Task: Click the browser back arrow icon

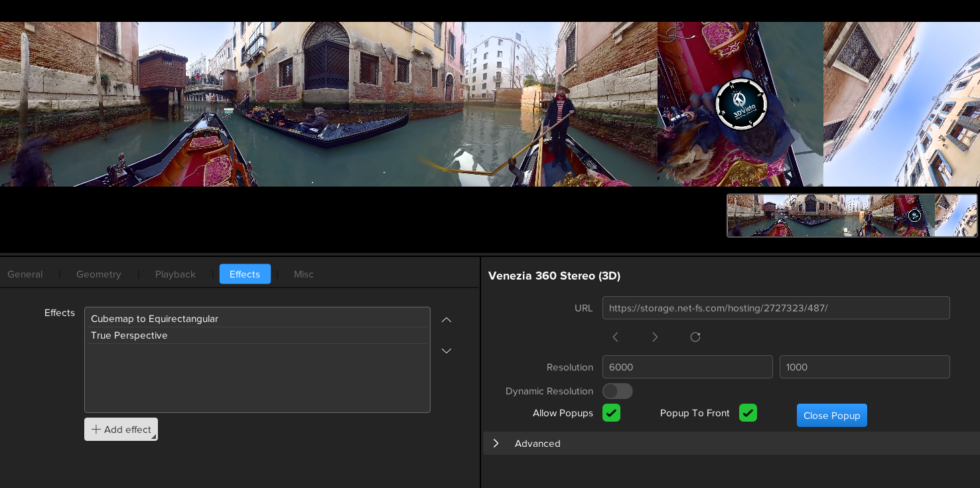Action: point(615,337)
